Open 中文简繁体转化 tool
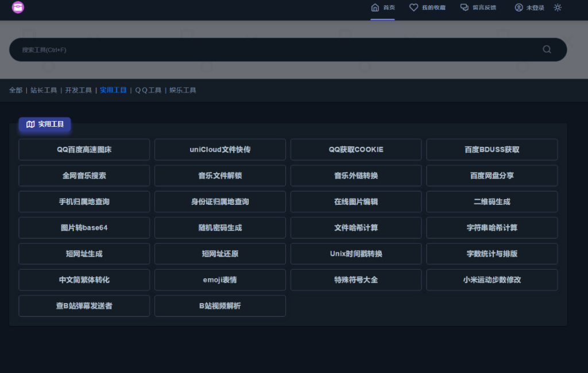This screenshot has height=373, width=588. point(84,279)
